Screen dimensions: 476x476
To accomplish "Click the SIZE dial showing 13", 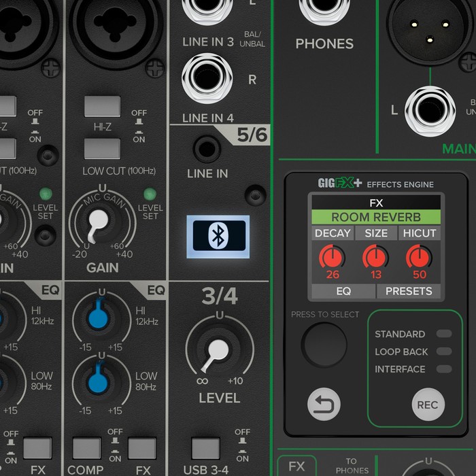I will point(376,258).
